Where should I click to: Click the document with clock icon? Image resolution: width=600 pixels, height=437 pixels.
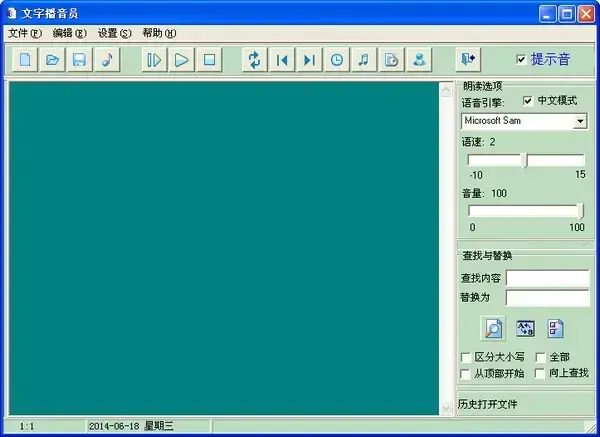click(x=391, y=60)
